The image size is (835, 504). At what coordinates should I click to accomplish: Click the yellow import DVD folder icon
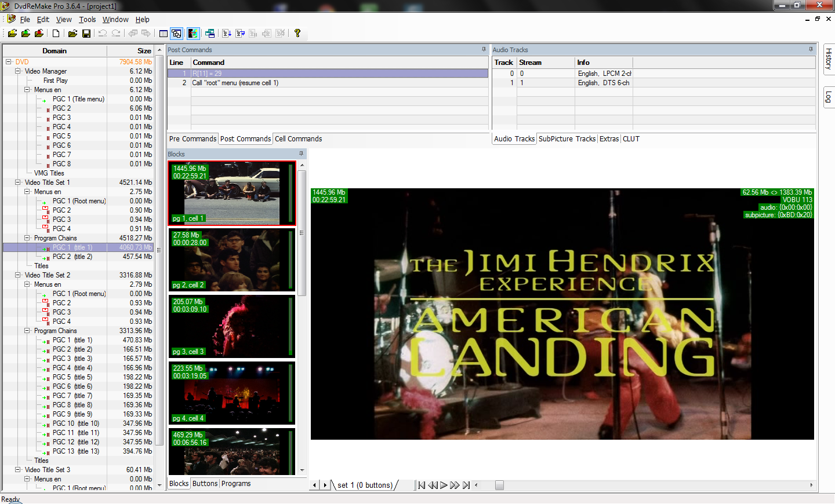(12, 34)
